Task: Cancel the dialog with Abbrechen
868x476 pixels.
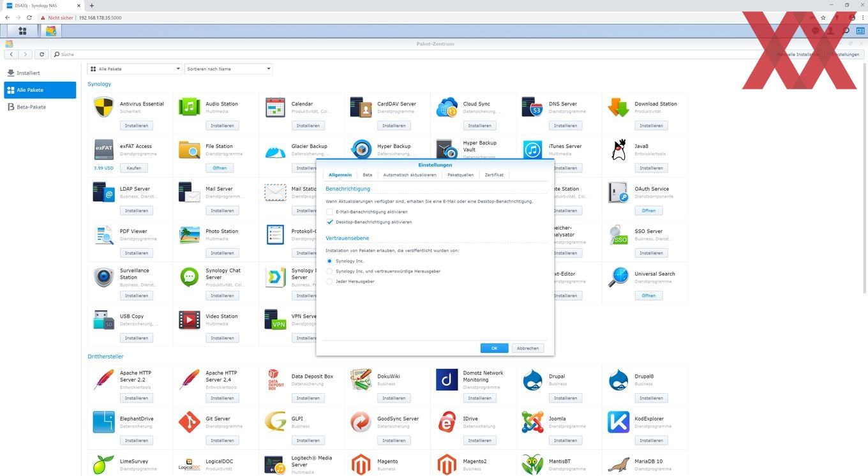Action: (x=528, y=348)
